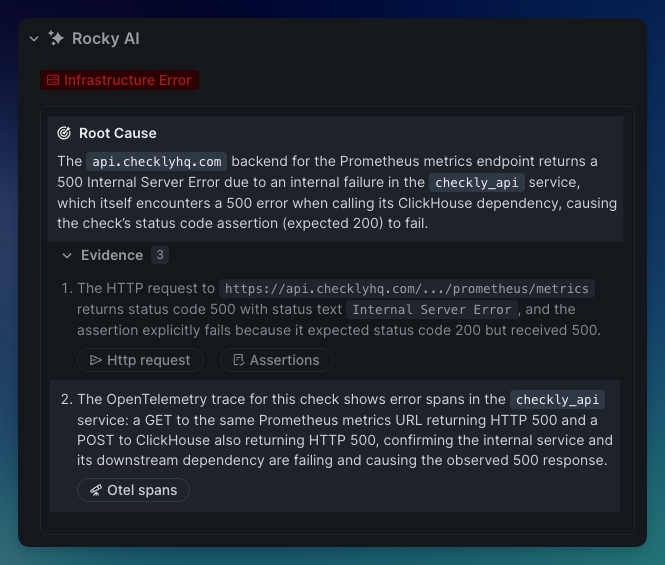Click the Rocky AI heading text

point(106,39)
